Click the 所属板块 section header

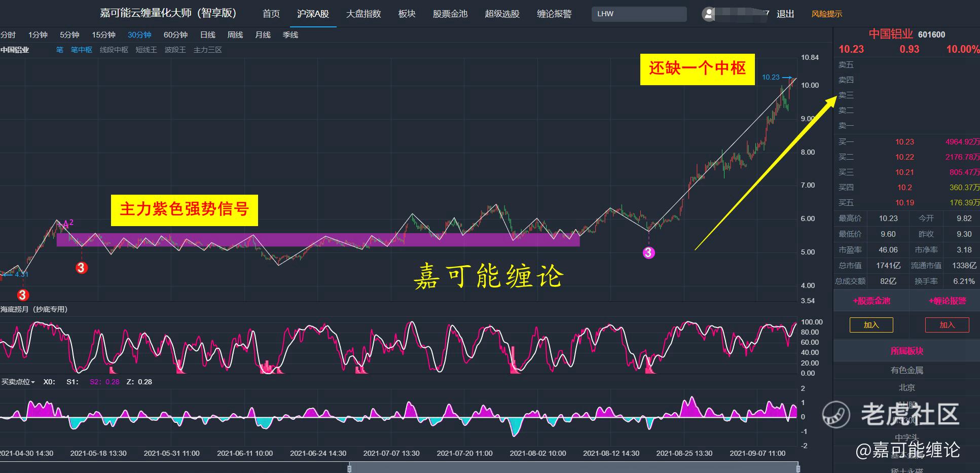coord(906,351)
